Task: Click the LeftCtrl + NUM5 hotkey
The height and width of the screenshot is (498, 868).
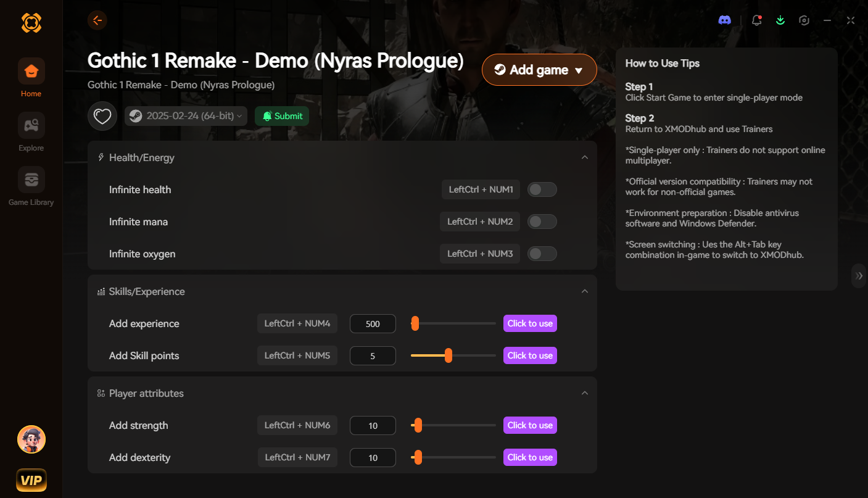Action: coord(297,355)
